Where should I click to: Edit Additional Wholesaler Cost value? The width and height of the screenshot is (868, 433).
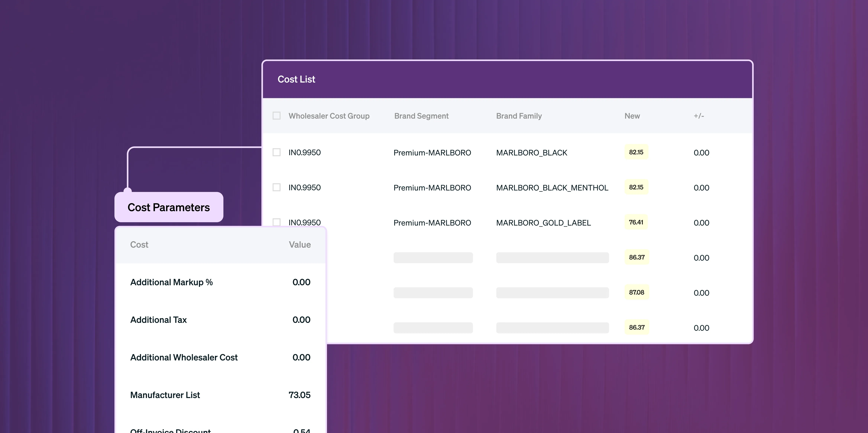click(301, 357)
